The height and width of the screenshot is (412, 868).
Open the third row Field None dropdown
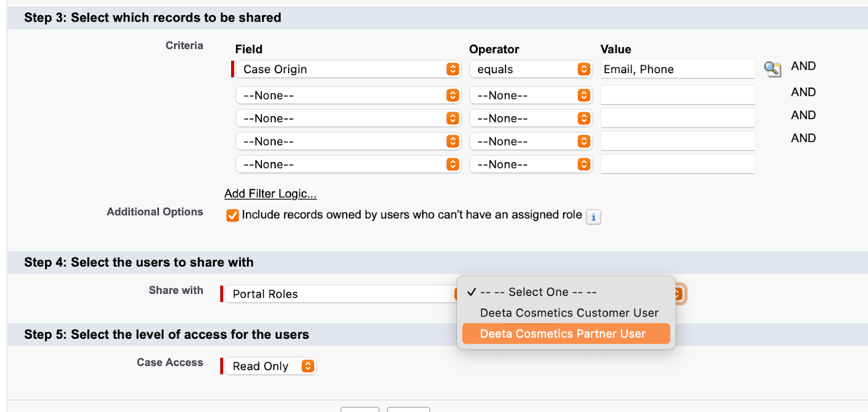coord(348,118)
